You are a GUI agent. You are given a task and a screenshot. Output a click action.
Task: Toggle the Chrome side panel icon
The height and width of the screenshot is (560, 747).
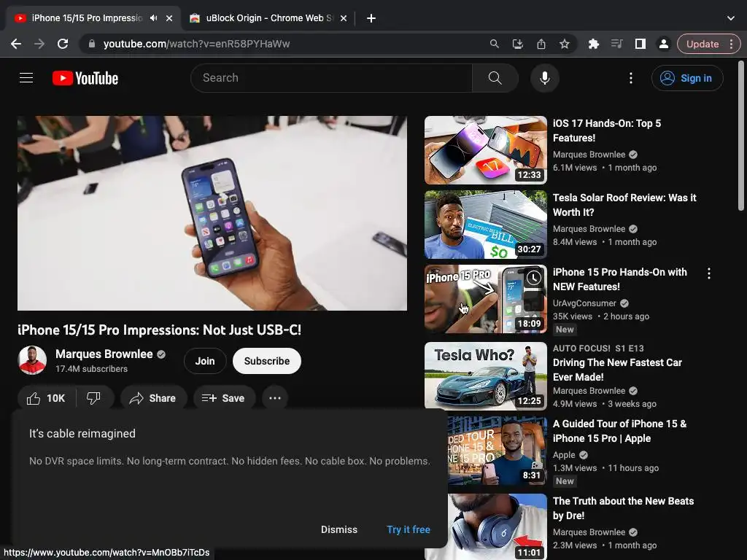640,44
